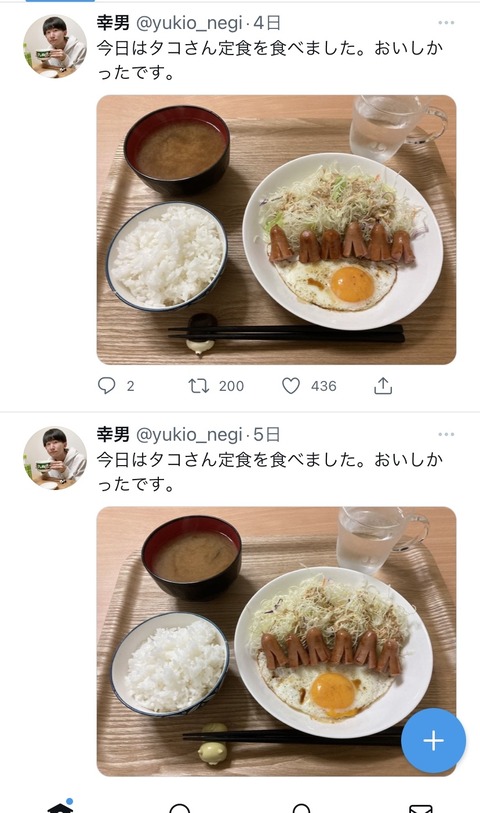Screen dimensions: 480x813
Task: Open the Search tab in bottom bar
Action: click(180, 808)
